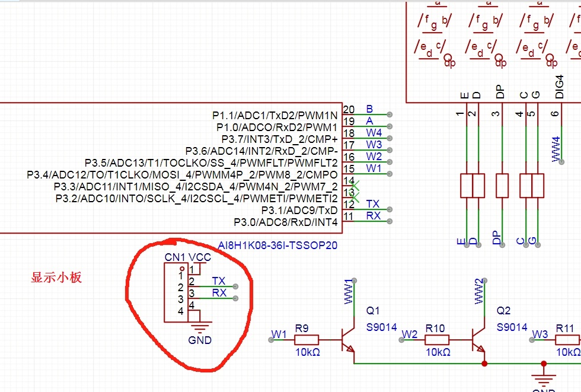The height and width of the screenshot is (392, 581).
Task: Click the R10 resistor body
Action: click(x=437, y=340)
